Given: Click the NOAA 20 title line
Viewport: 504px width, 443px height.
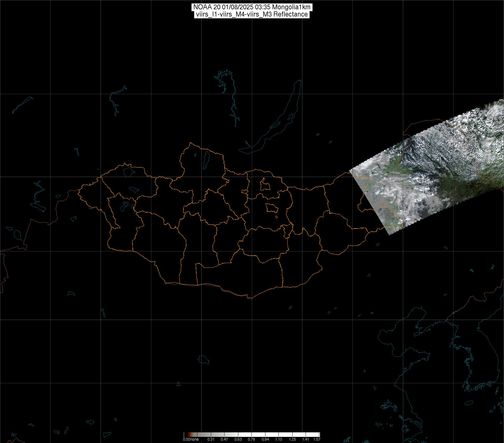Looking at the screenshot, I should click(x=252, y=7).
